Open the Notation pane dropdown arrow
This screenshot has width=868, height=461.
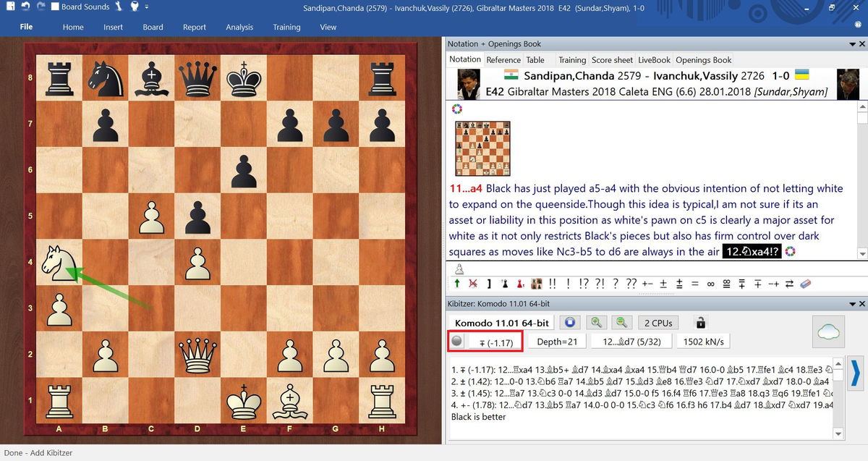[851, 44]
